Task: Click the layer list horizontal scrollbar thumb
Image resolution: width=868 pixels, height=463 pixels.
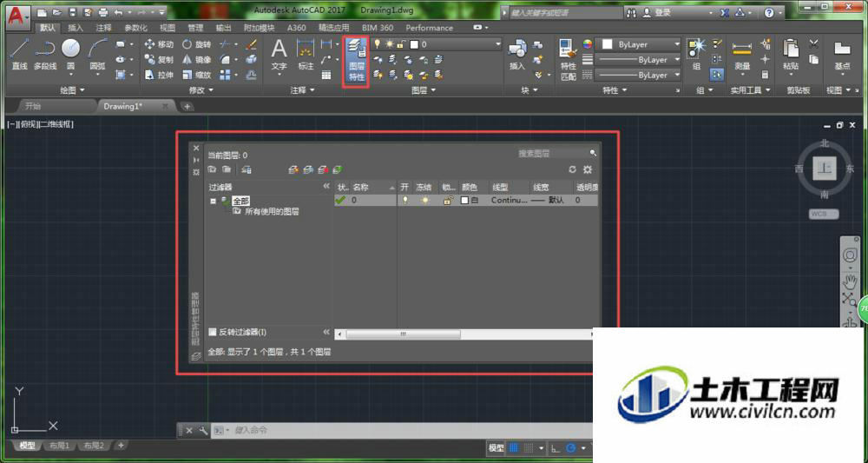Action: (x=403, y=334)
